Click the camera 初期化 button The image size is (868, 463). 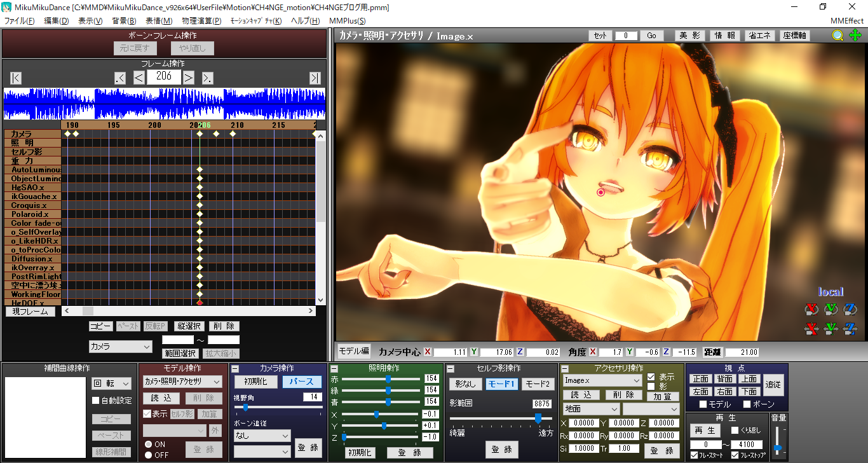[x=256, y=382]
